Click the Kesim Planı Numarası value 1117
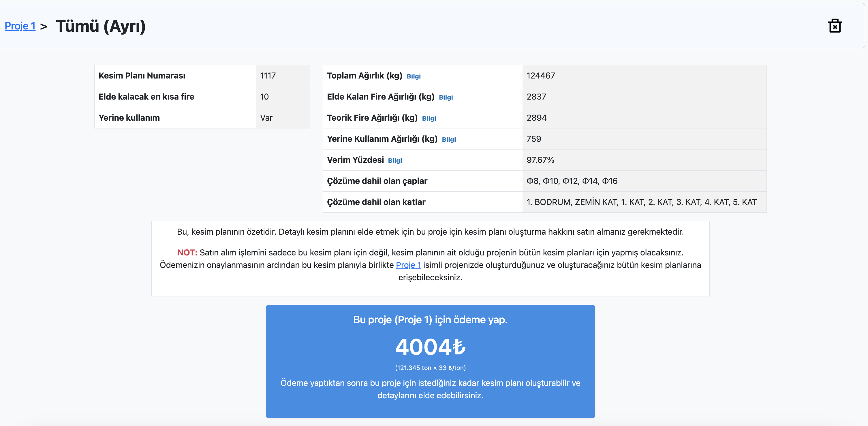This screenshot has height=426, width=868. pos(268,76)
